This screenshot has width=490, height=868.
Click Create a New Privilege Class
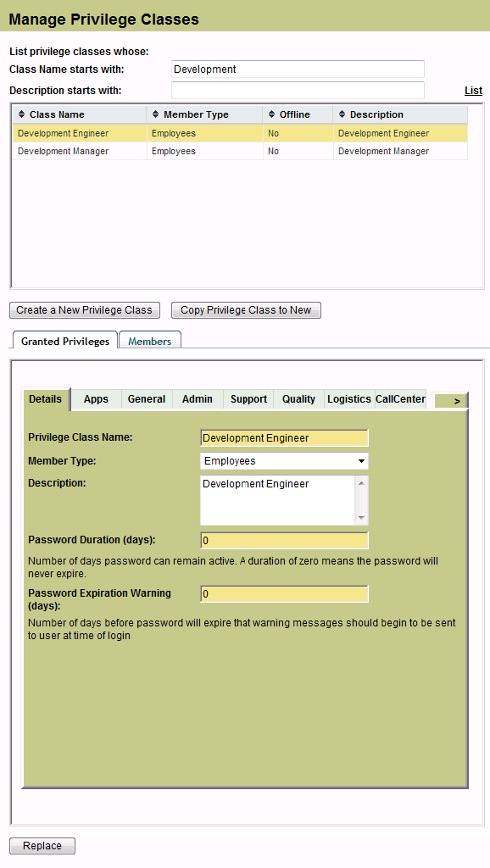click(x=85, y=310)
